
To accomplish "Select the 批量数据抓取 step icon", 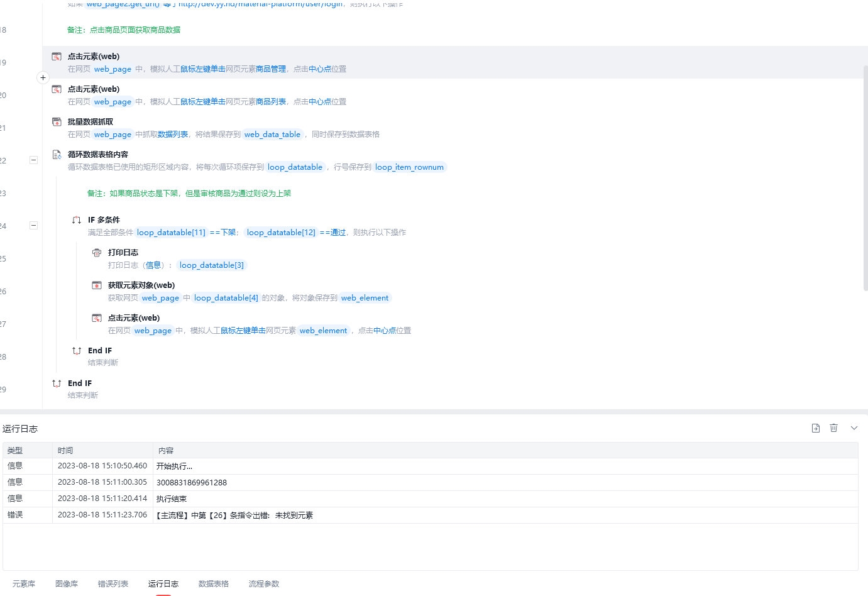I will tap(57, 122).
